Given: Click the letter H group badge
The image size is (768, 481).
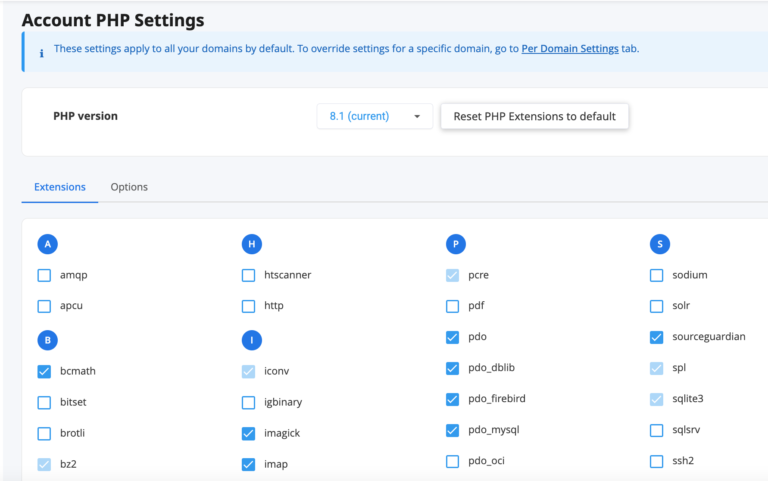Looking at the screenshot, I should click(252, 244).
